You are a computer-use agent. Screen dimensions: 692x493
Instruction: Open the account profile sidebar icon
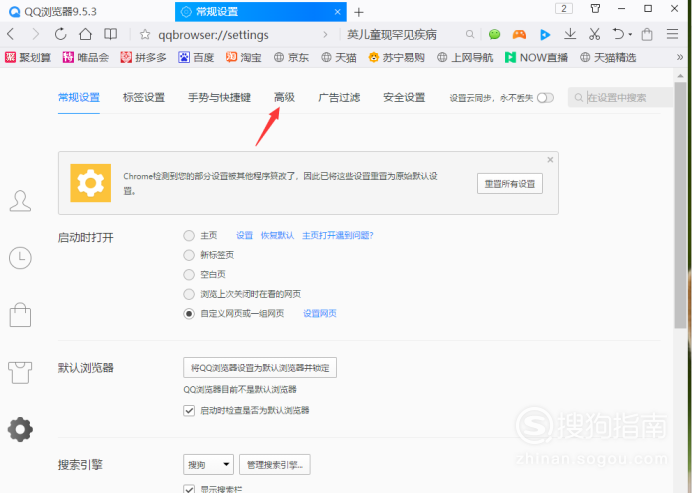tap(20, 201)
